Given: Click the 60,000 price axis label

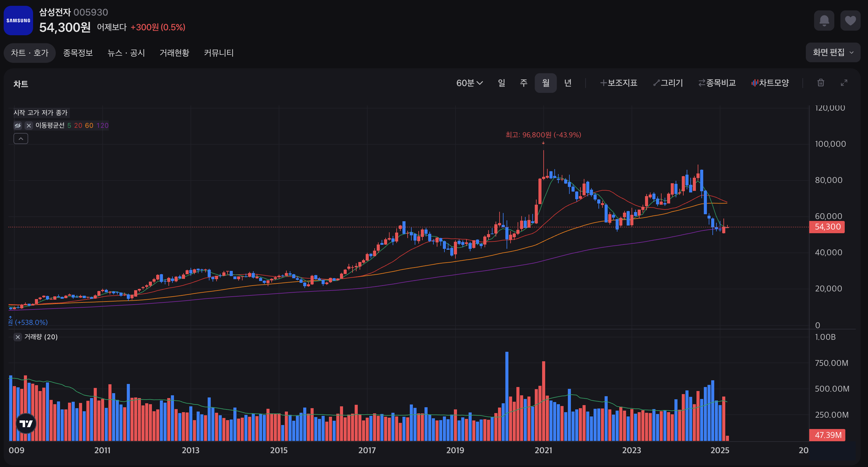Looking at the screenshot, I should tap(828, 216).
